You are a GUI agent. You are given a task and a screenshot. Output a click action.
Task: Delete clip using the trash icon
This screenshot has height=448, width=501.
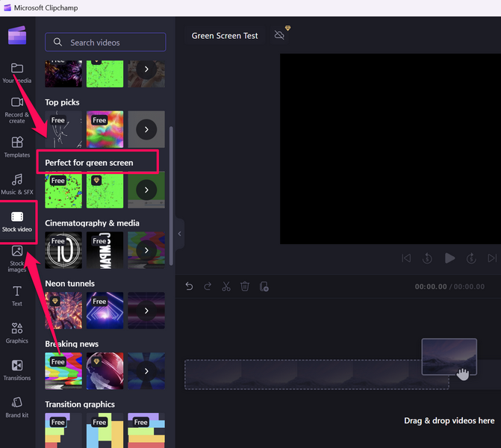[x=245, y=287]
